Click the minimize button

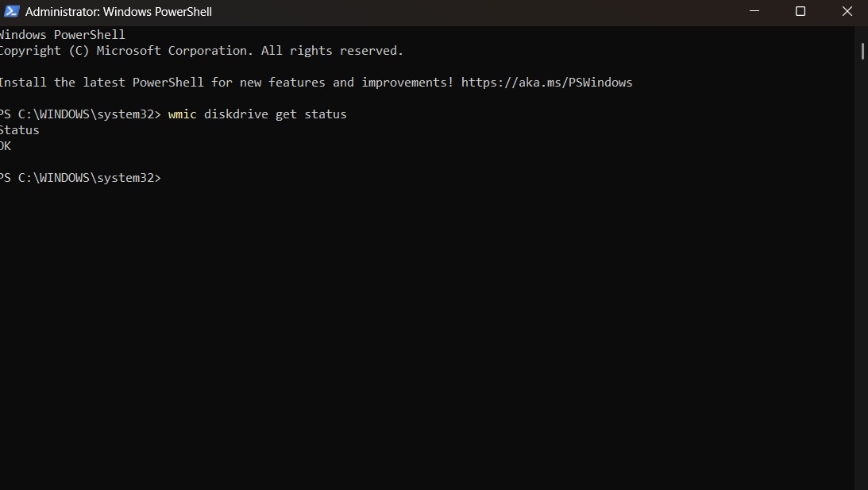753,11
